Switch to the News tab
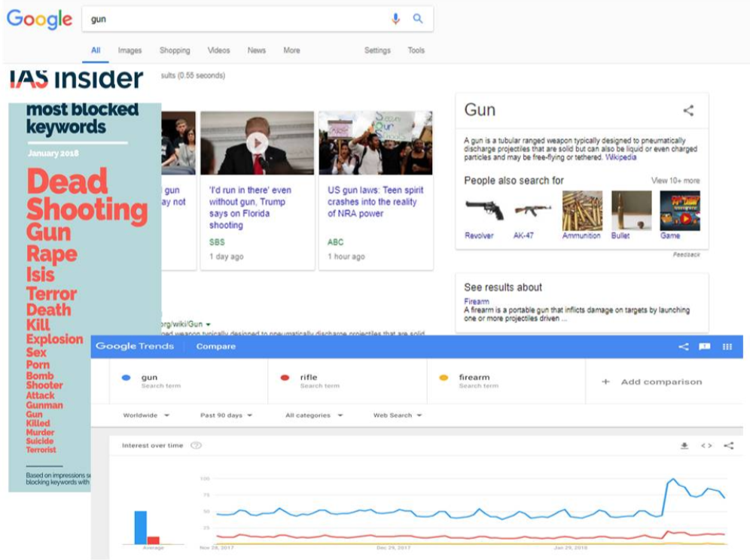750x560 pixels. coord(256,50)
